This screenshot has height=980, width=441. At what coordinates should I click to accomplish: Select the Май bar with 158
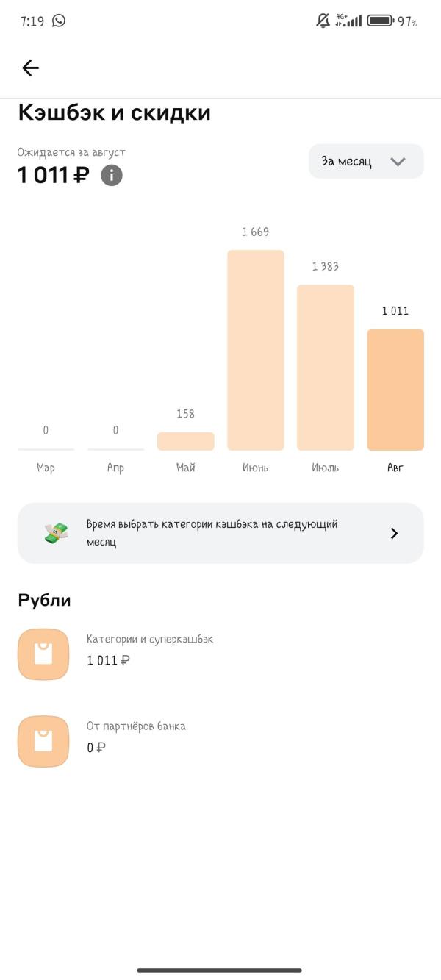[x=186, y=441]
